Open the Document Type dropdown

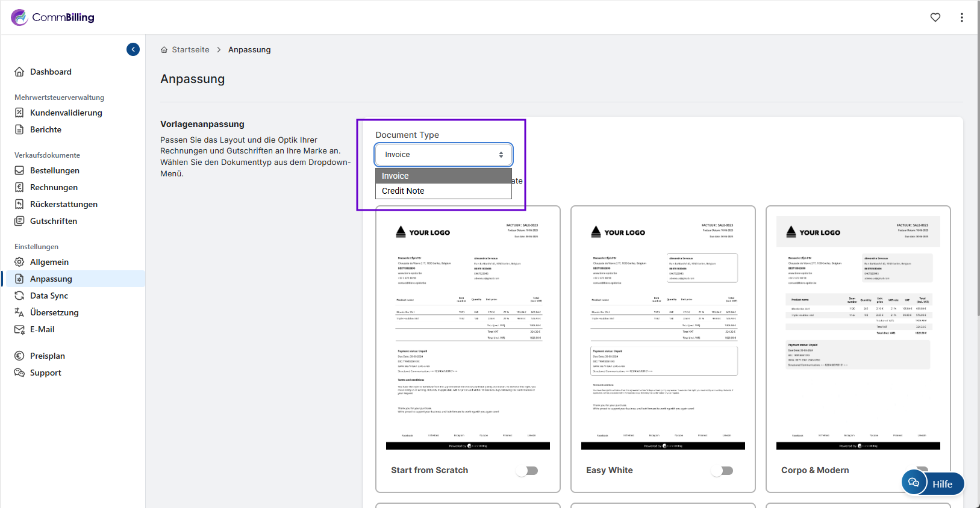click(x=443, y=155)
